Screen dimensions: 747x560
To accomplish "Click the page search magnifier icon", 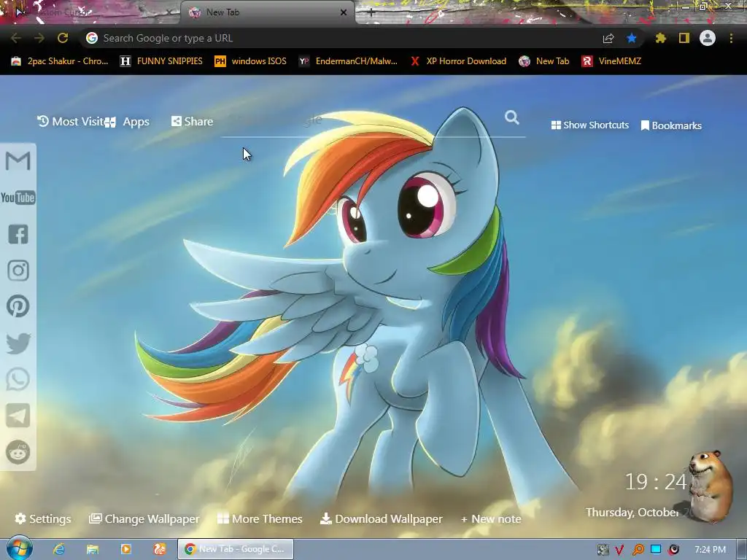I will (x=512, y=117).
